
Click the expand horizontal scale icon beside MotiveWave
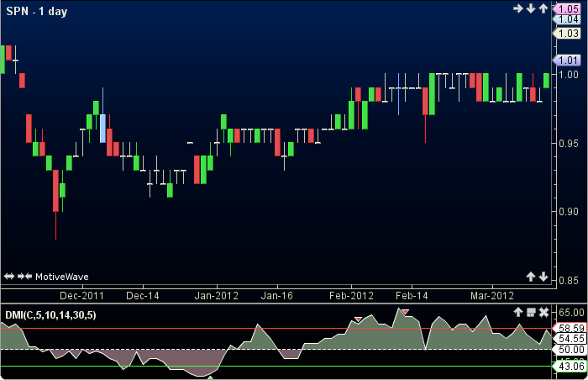pyautogui.click(x=9, y=277)
